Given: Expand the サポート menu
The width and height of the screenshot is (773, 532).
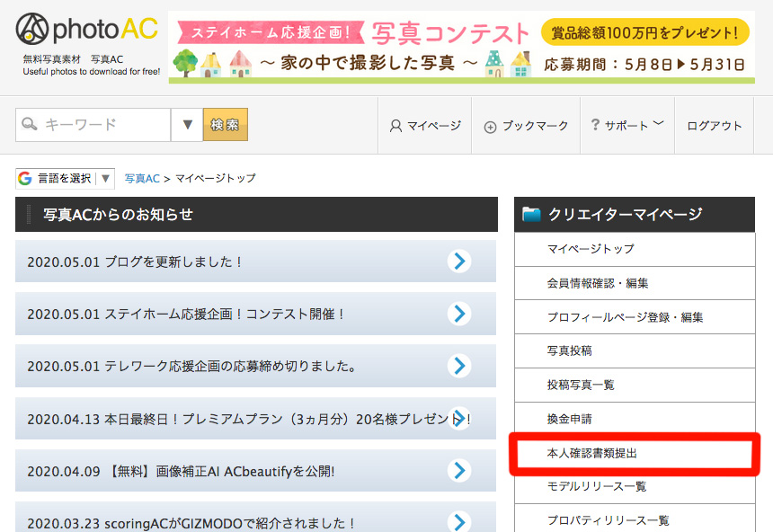Looking at the screenshot, I should (x=627, y=126).
